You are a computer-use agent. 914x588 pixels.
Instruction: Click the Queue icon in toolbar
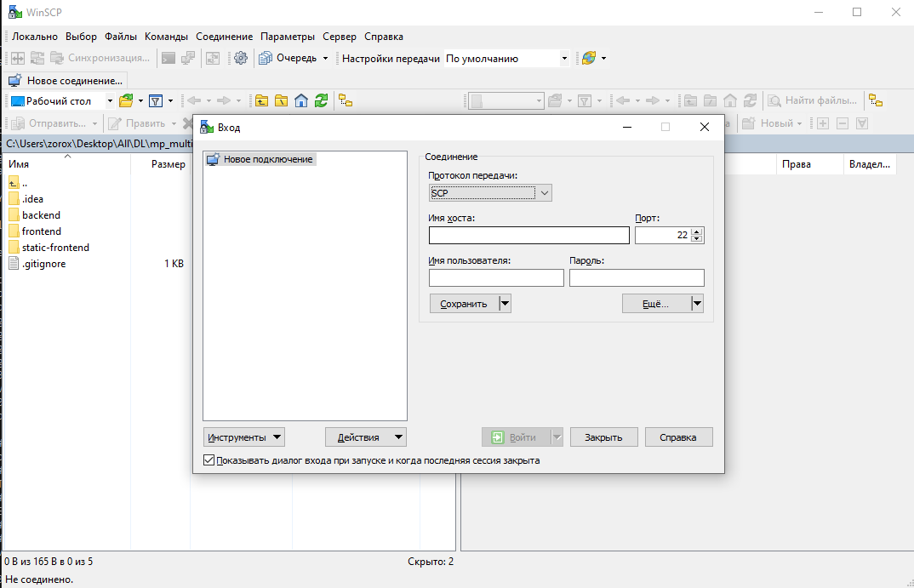266,58
